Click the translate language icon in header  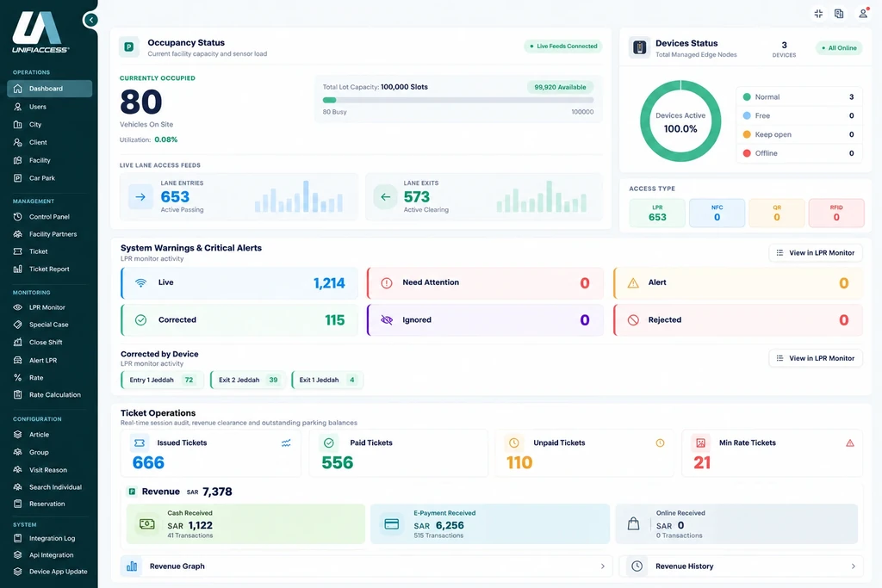point(839,14)
